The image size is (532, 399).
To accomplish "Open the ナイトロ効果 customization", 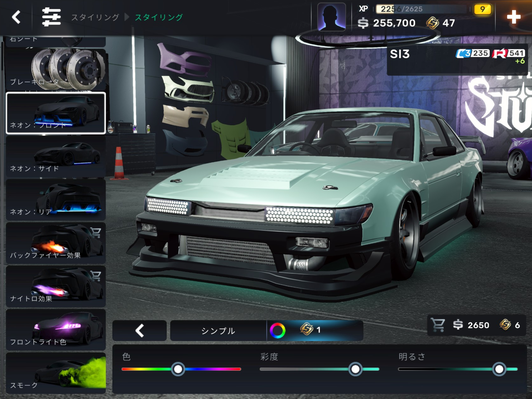I will tap(56, 286).
